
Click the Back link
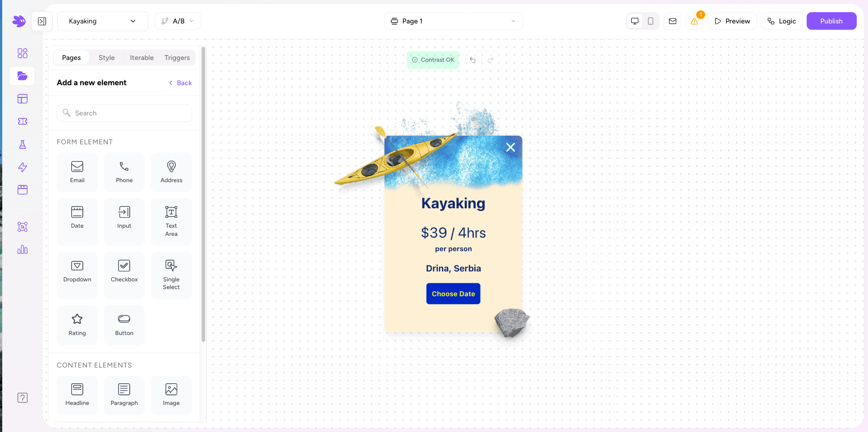180,83
